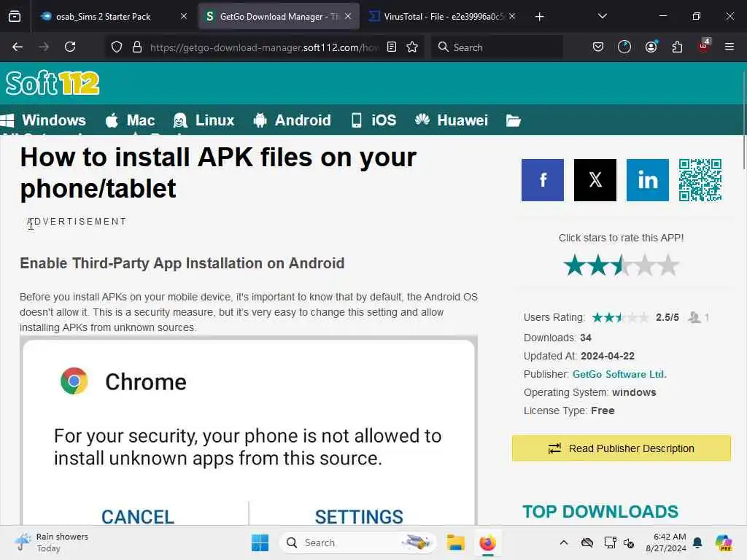Open a new browser tab
The height and width of the screenshot is (560, 747).
click(539, 17)
